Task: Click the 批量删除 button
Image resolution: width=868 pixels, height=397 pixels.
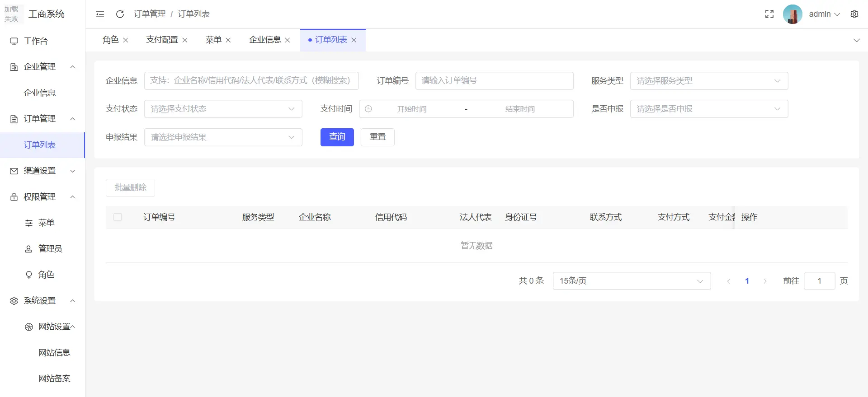Action: 130,188
